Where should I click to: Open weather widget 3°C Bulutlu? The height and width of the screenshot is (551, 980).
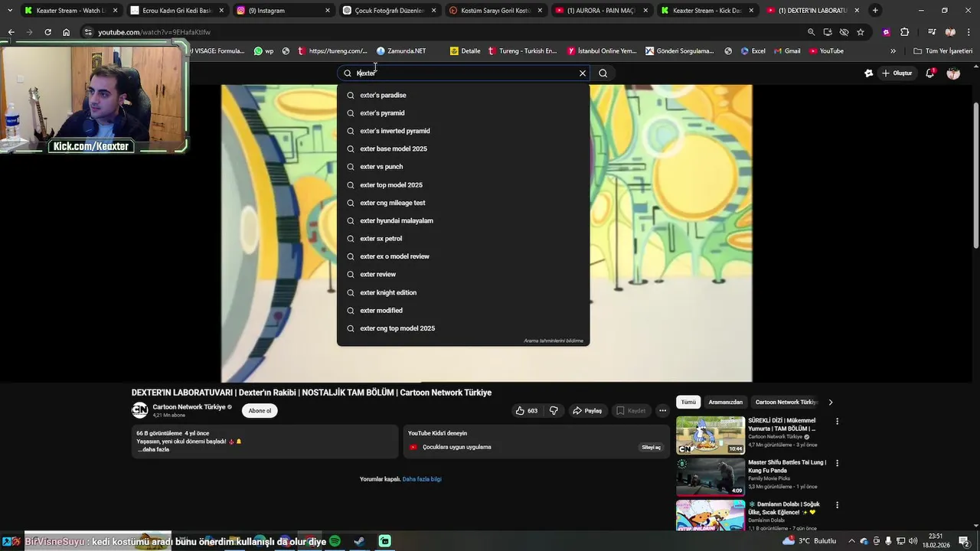point(809,541)
